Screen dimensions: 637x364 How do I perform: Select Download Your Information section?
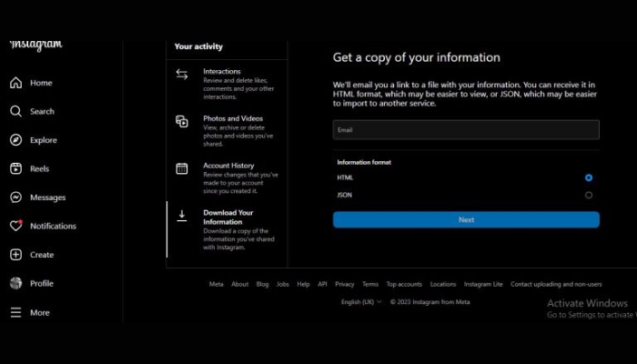point(227,229)
